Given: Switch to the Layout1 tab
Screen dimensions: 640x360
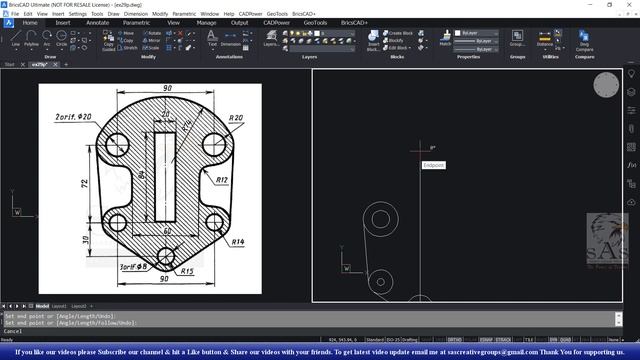Looking at the screenshot, I should tap(59, 306).
